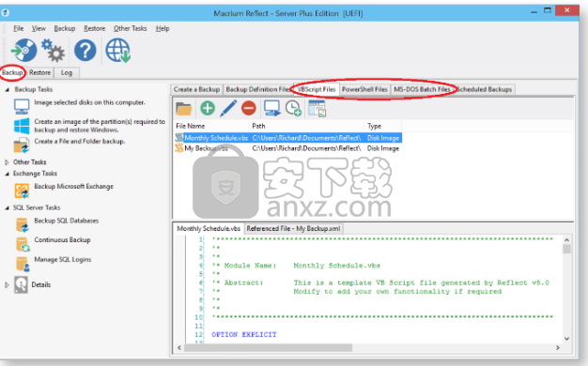Click the Monthly Schedule.vbs file icon

pyautogui.click(x=179, y=138)
